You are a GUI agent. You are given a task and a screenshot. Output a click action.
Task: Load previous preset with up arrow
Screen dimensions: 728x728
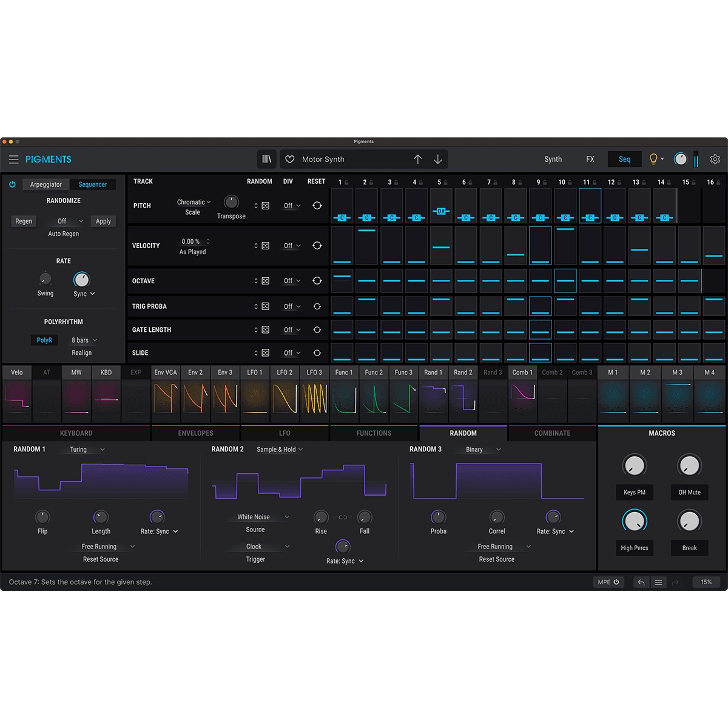[x=417, y=160]
